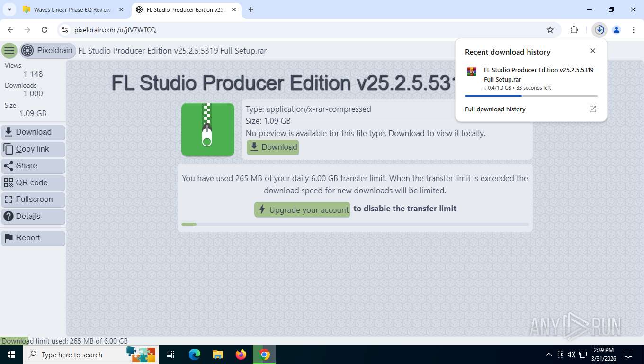Open the Pixeldrain hamburger menu
The image size is (644, 364).
pos(9,51)
